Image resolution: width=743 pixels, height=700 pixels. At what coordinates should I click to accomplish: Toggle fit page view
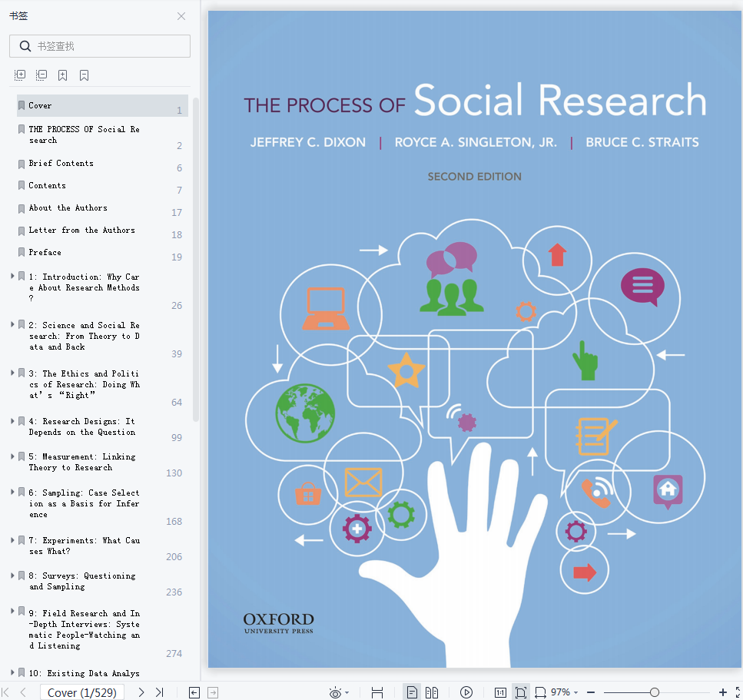point(521,693)
